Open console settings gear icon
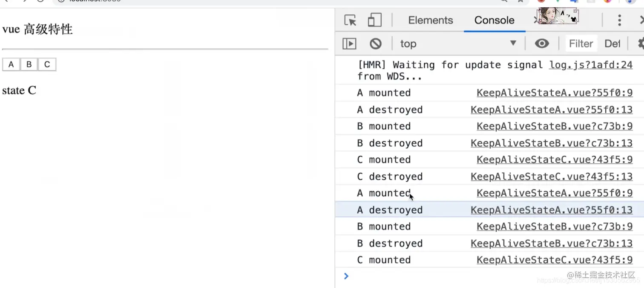Image resolution: width=644 pixels, height=288 pixels. tap(641, 44)
